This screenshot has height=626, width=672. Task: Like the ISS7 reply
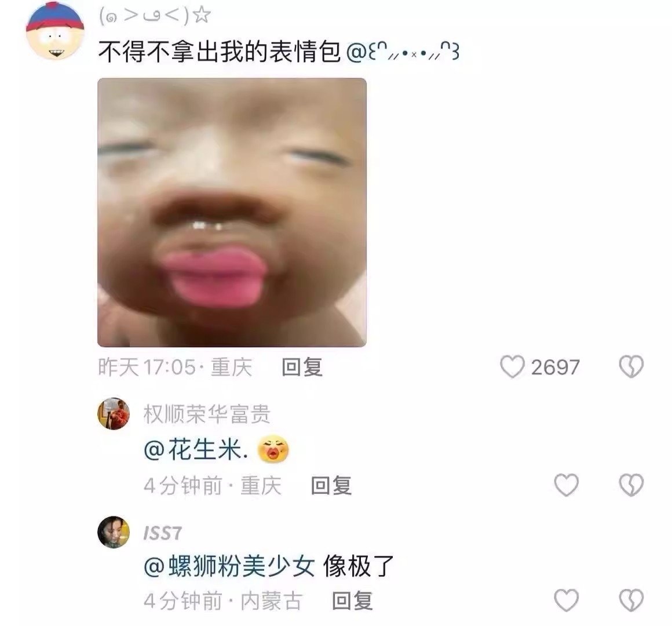pos(567,600)
